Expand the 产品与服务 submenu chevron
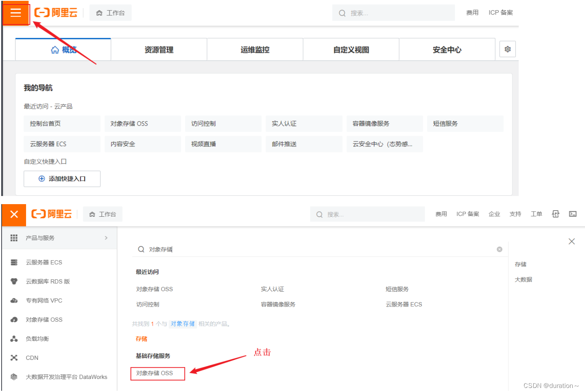Screen dimensions: 585x392 106,238
